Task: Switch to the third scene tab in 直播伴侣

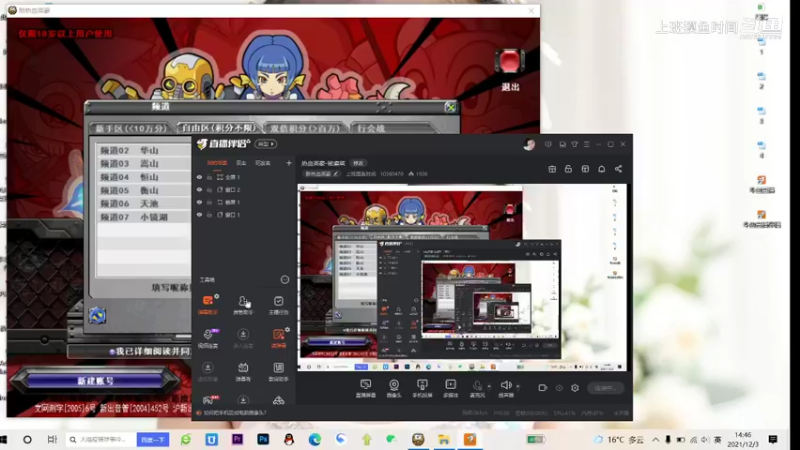Action: point(263,163)
